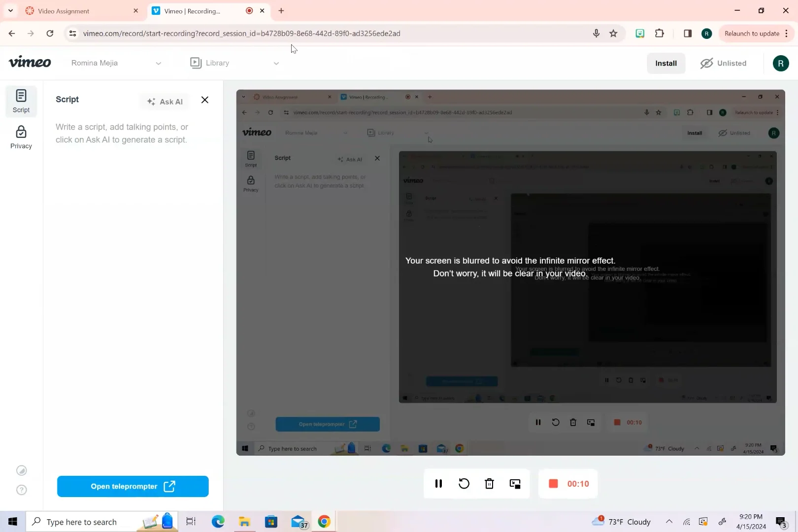Open a new browser tab
Image resolution: width=798 pixels, height=532 pixels.
tap(281, 11)
